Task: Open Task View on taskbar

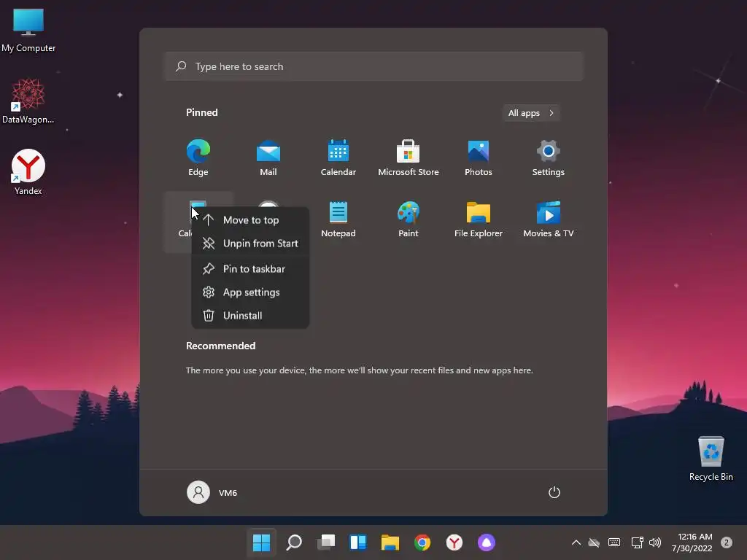Action: [x=326, y=542]
